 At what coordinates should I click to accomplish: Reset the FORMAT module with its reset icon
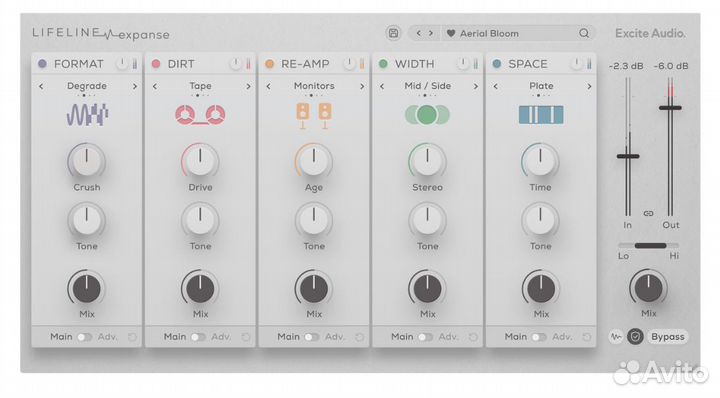(x=132, y=337)
